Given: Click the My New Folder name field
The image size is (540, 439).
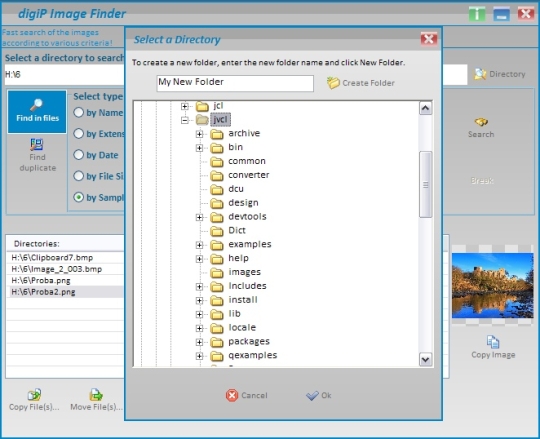Looking at the screenshot, I should tap(235, 83).
